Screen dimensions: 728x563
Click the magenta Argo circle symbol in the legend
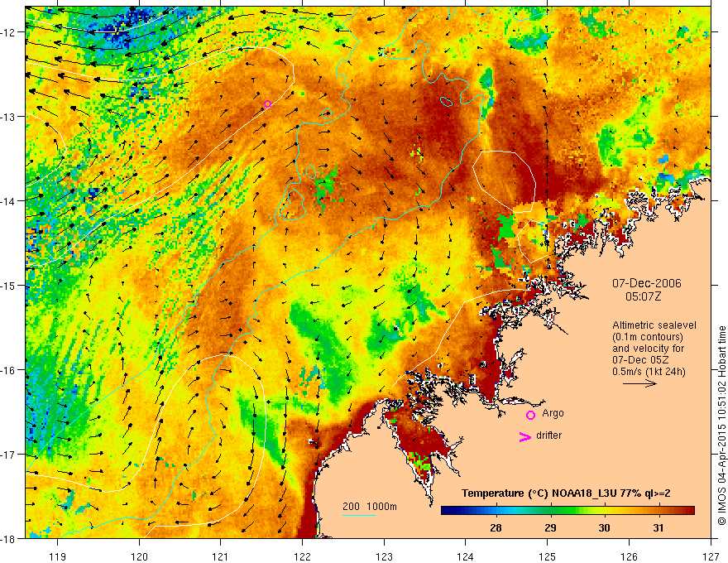pos(530,416)
